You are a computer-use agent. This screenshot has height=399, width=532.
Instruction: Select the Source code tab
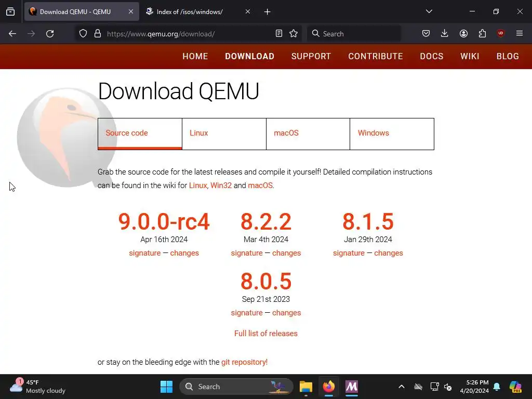140,134
